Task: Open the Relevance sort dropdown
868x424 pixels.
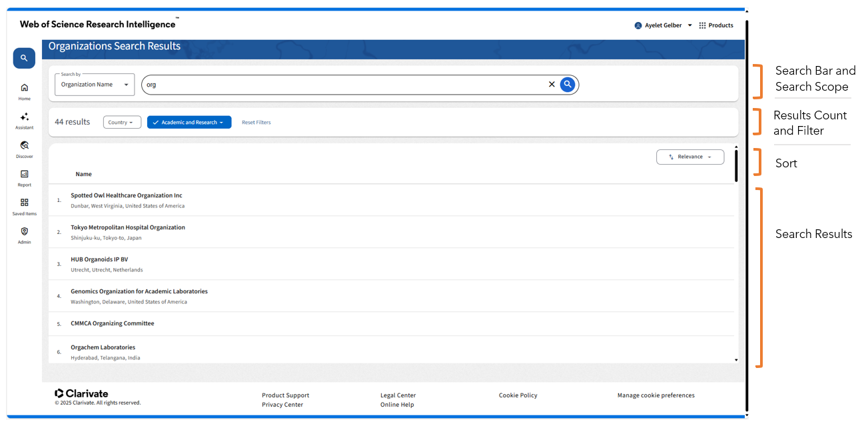Action: tap(690, 157)
